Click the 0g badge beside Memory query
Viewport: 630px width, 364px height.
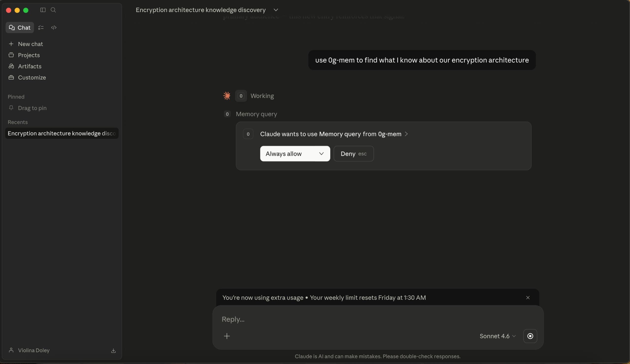[x=227, y=114]
